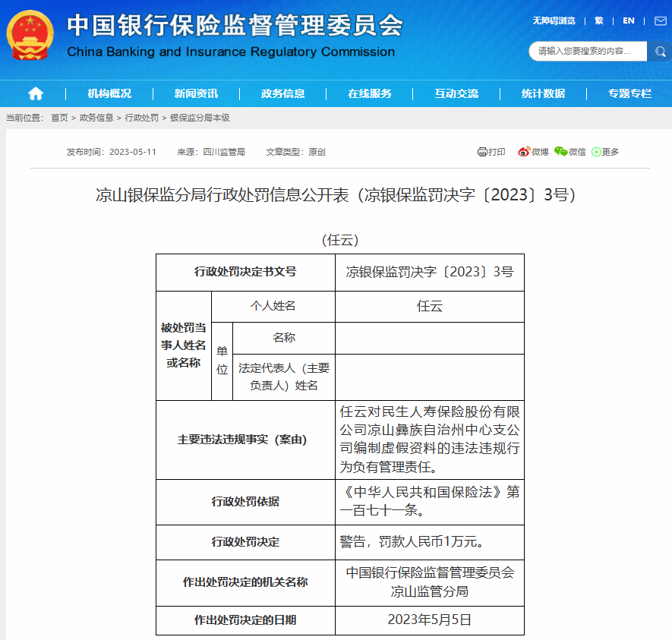Image resolution: width=672 pixels, height=640 pixels.
Task: Click the 无障碍浏览 link
Action: 554,21
